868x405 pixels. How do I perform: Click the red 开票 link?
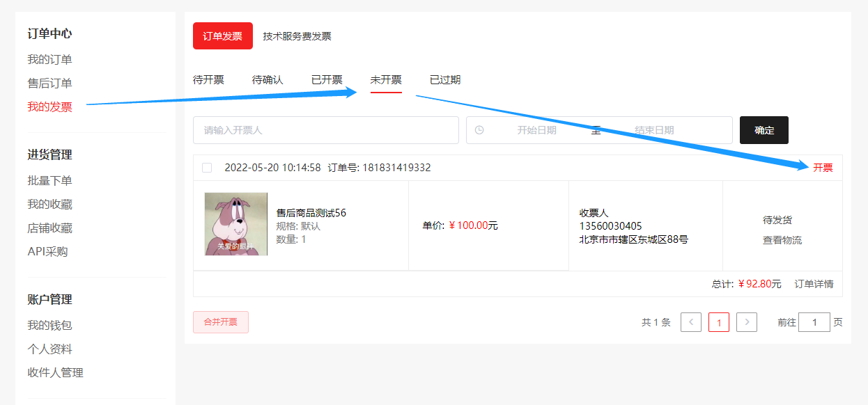[x=823, y=168]
